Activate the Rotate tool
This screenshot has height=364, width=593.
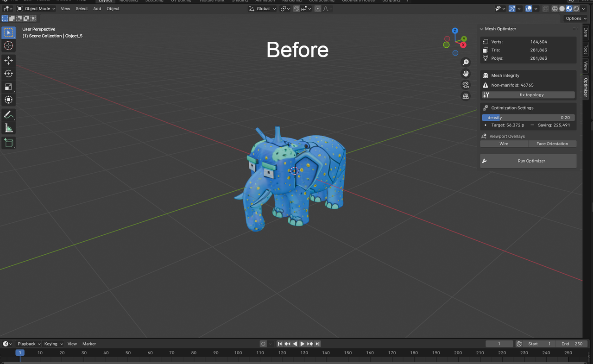point(8,73)
